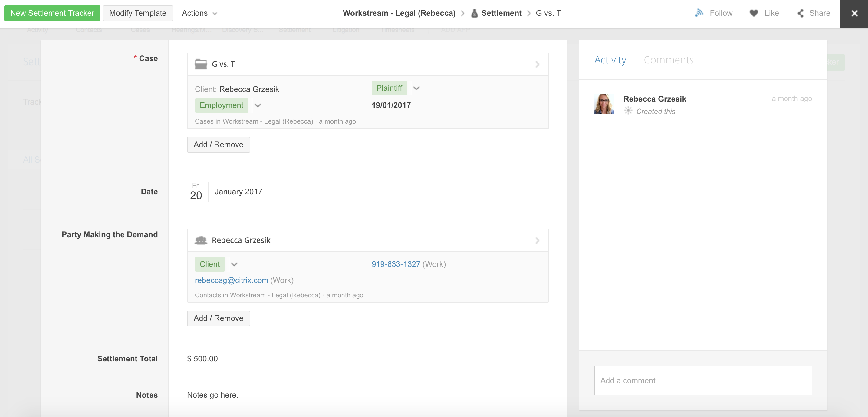Open the rebeccag@citrix.com email link
This screenshot has width=868, height=417.
[231, 280]
